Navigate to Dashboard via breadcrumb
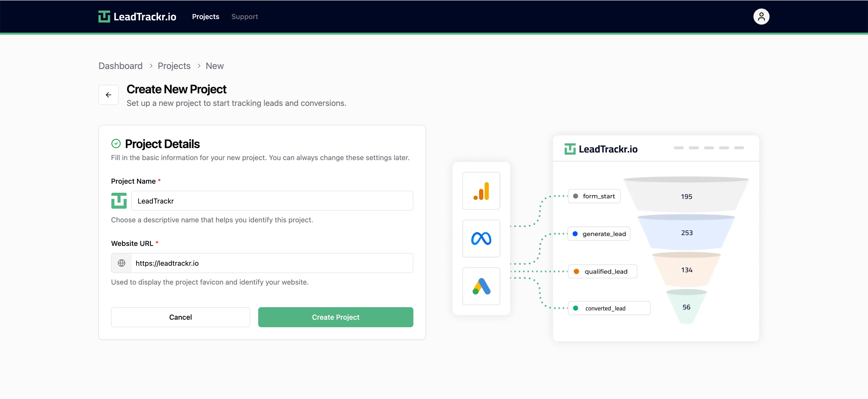 coord(120,66)
